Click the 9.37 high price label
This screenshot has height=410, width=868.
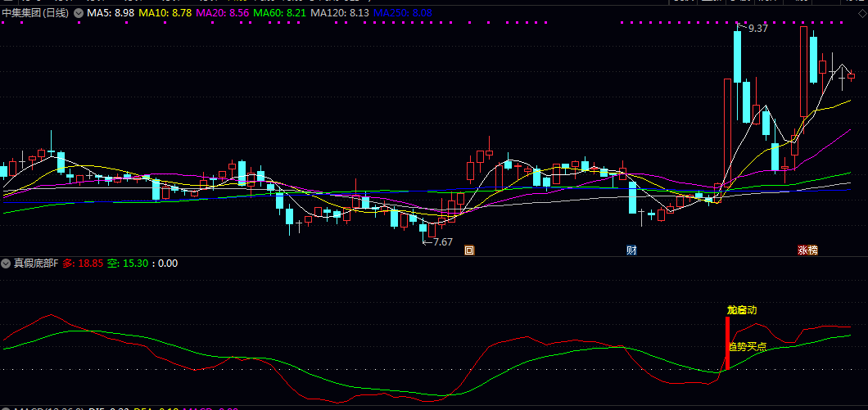point(758,28)
